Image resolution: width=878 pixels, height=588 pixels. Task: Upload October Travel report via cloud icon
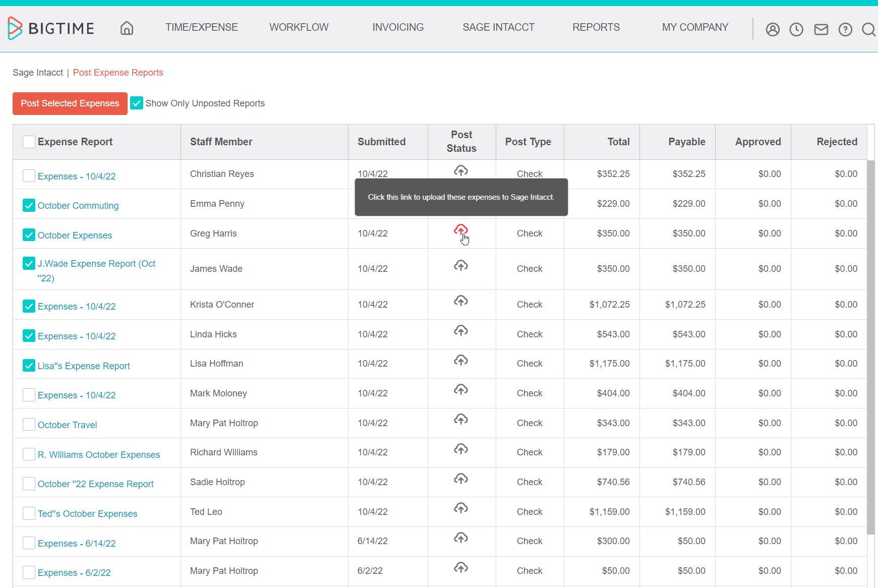point(461,420)
